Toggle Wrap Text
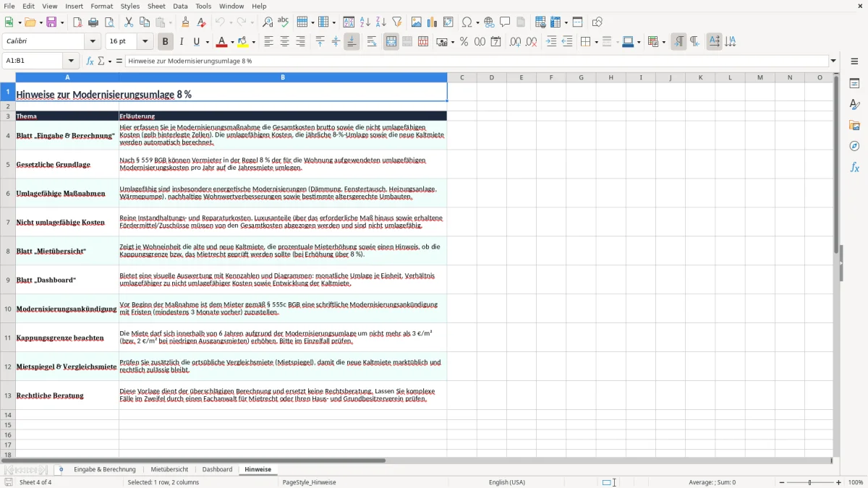The height and width of the screenshot is (488, 868). (372, 42)
